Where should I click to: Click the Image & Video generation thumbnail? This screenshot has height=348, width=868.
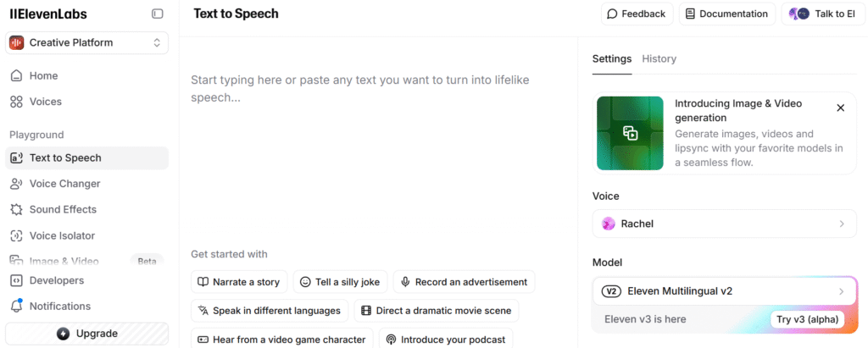(630, 133)
